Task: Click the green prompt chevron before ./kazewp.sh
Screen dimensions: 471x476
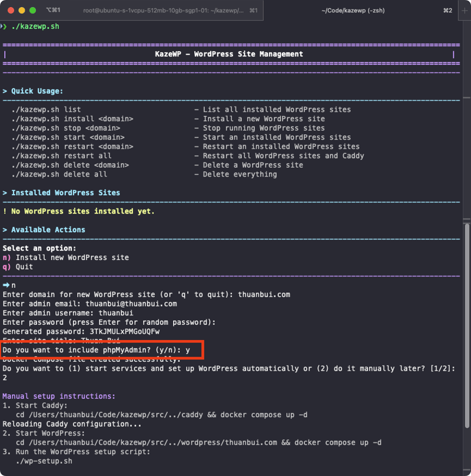Action: (4, 26)
